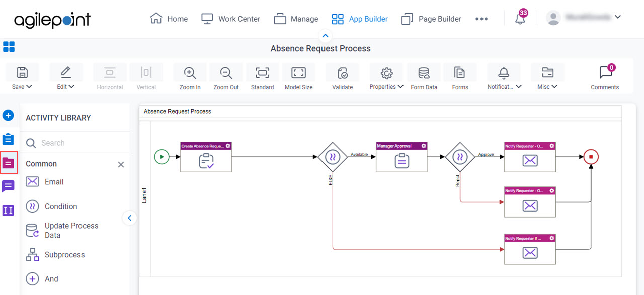Click the Reject connector label
644x295 pixels.
pyautogui.click(x=458, y=181)
